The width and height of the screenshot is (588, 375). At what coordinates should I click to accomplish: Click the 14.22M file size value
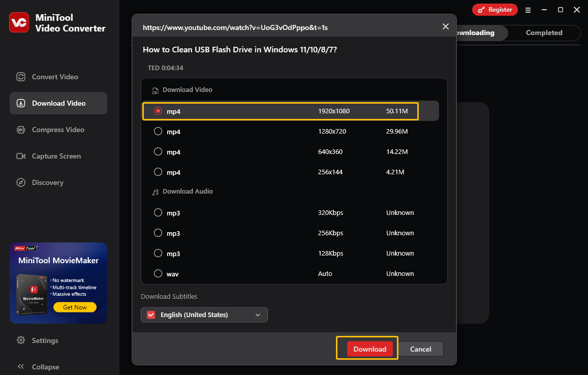click(x=397, y=151)
